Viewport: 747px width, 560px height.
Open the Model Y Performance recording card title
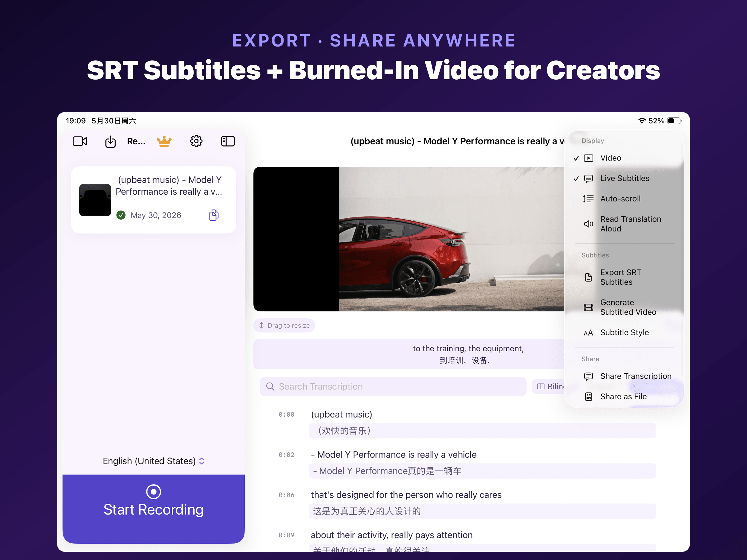(169, 186)
